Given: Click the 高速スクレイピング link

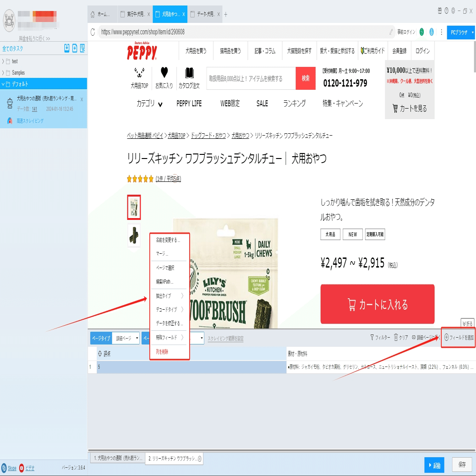Looking at the screenshot, I should click(30, 121).
